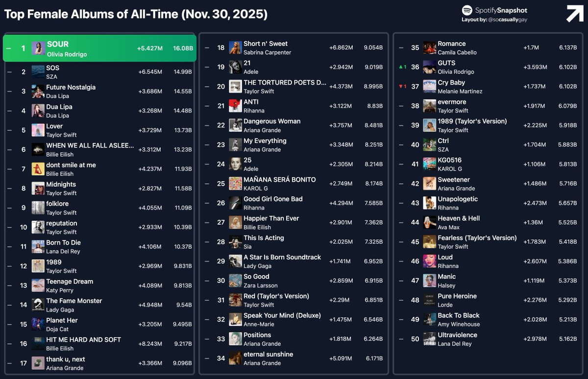Screen dimensions: 588x379
Task: Open the Midnights album artwork
Action: click(x=38, y=189)
